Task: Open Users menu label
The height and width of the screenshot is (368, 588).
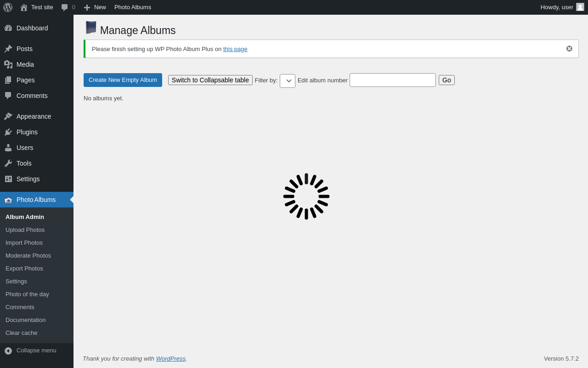Action: tap(25, 148)
